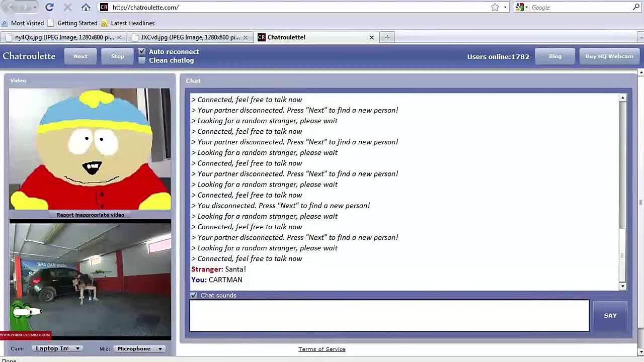Select the Chatroulette! tab
Screen dimensions: 644x362
(317, 37)
